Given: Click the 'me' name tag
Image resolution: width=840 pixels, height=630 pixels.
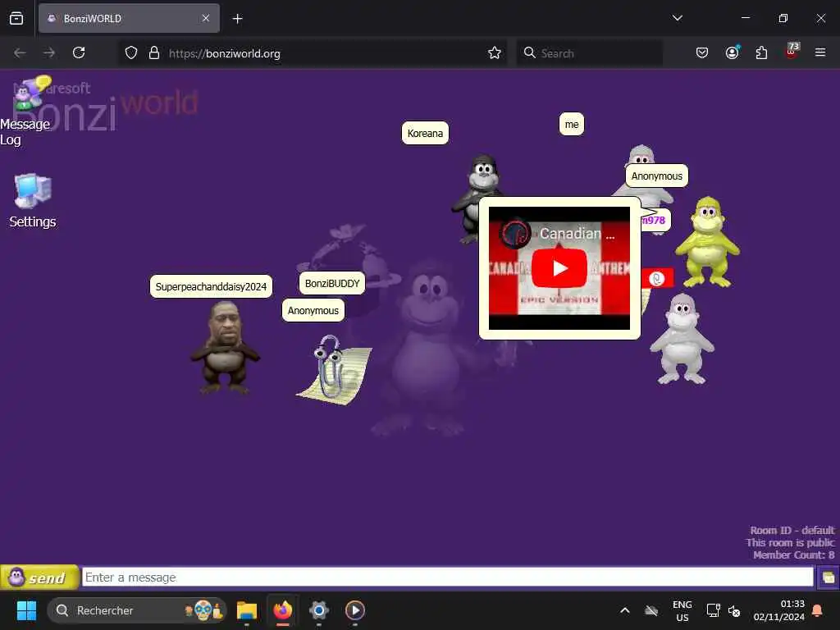Looking at the screenshot, I should (x=572, y=125).
